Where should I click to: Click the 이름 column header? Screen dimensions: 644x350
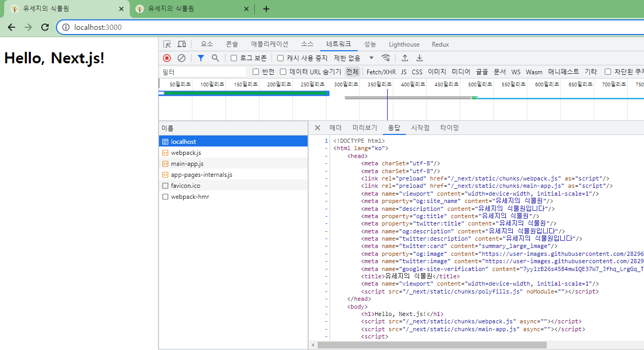[233, 128]
